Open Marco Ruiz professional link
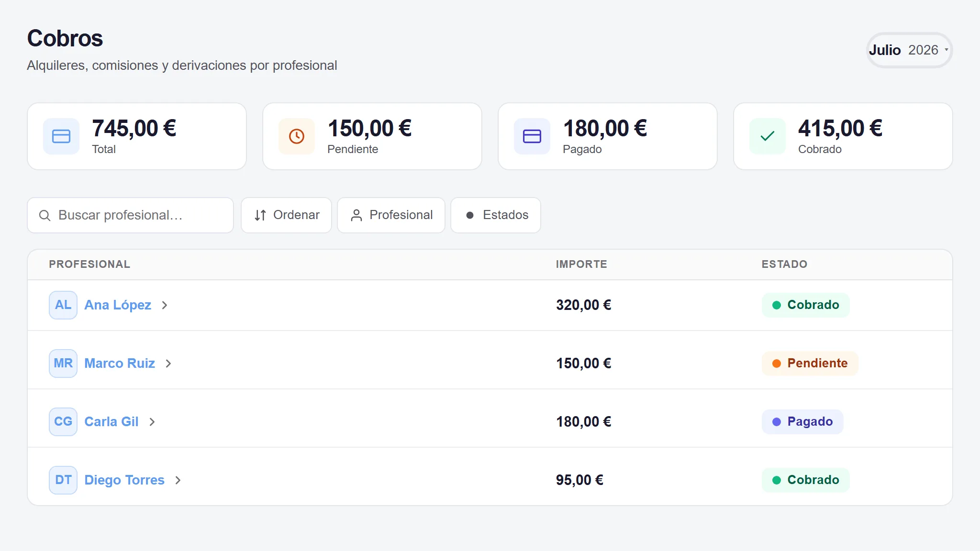The width and height of the screenshot is (980, 551). 120,364
